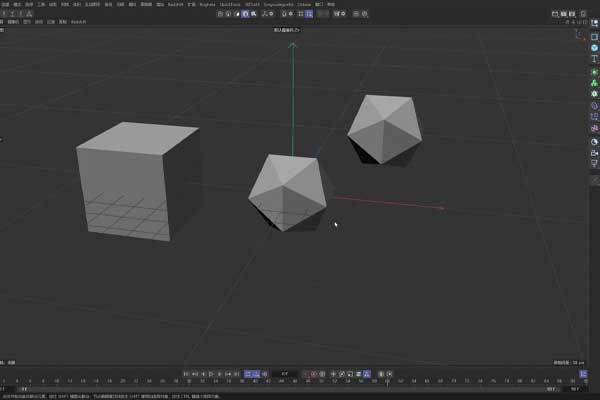Click the green Y axis arrow handle

pyautogui.click(x=293, y=46)
